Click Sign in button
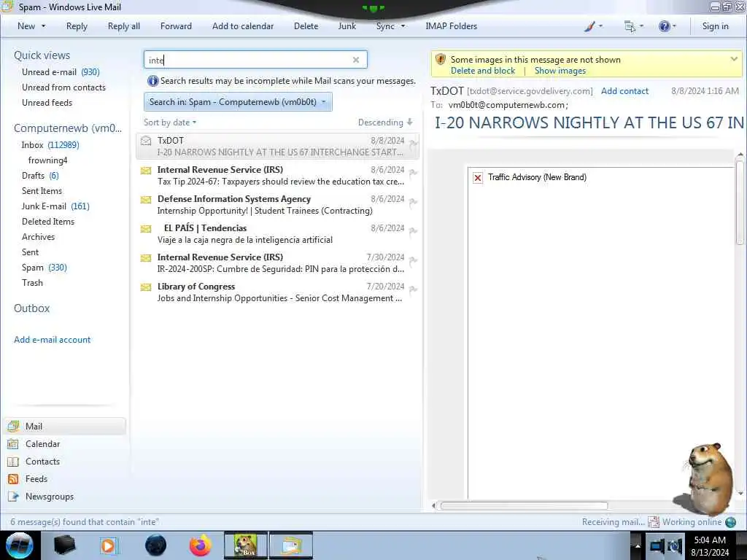747x560 pixels. (x=715, y=26)
